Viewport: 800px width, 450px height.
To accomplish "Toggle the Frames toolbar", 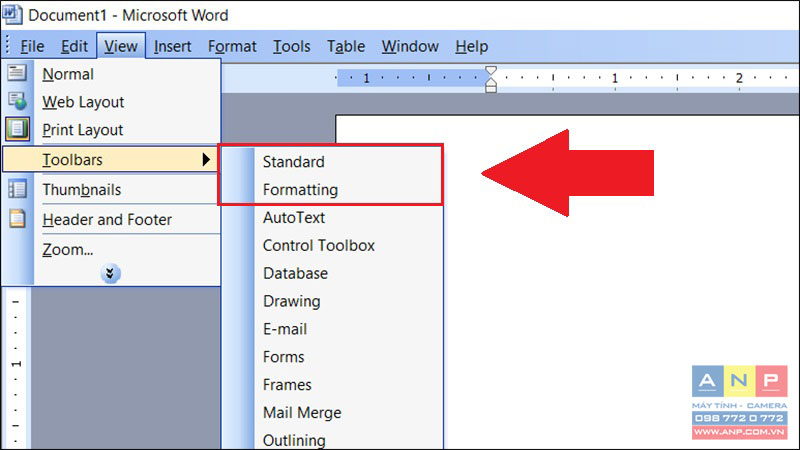I will coord(332,385).
